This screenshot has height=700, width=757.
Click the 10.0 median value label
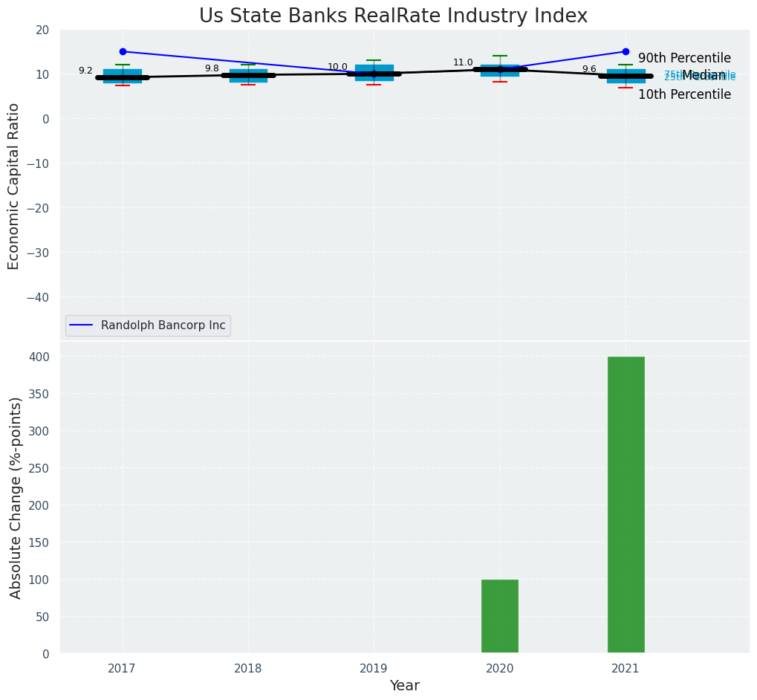pos(337,68)
